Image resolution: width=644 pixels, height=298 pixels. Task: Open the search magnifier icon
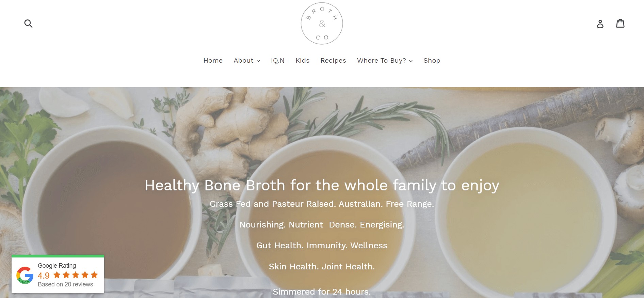[x=28, y=23]
